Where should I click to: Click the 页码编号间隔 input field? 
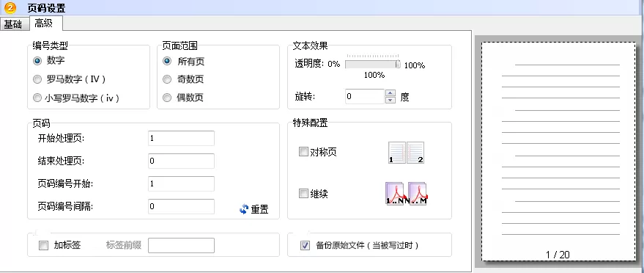(x=181, y=206)
